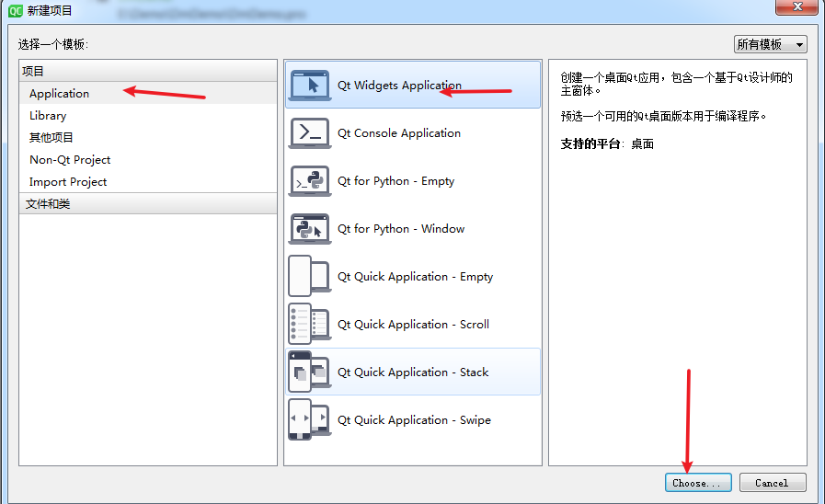Select Qt for Python - Window label
This screenshot has height=504, width=825.
[401, 229]
